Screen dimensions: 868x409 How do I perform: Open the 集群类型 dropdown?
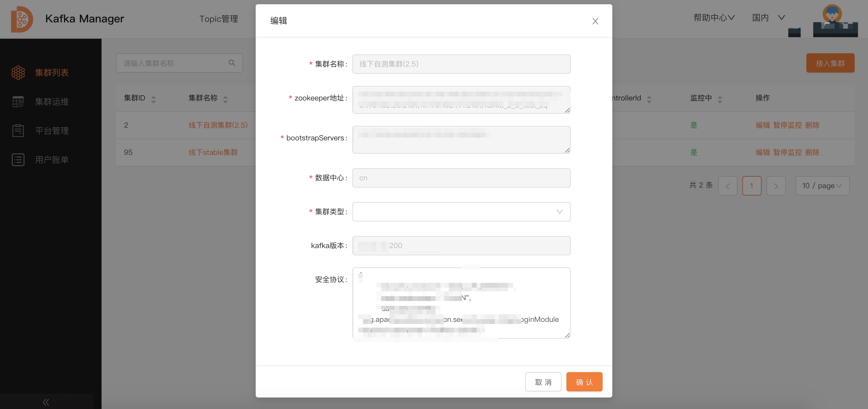point(461,212)
